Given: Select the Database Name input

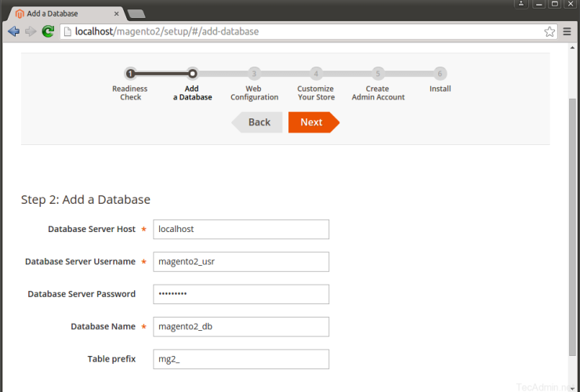Looking at the screenshot, I should click(241, 327).
